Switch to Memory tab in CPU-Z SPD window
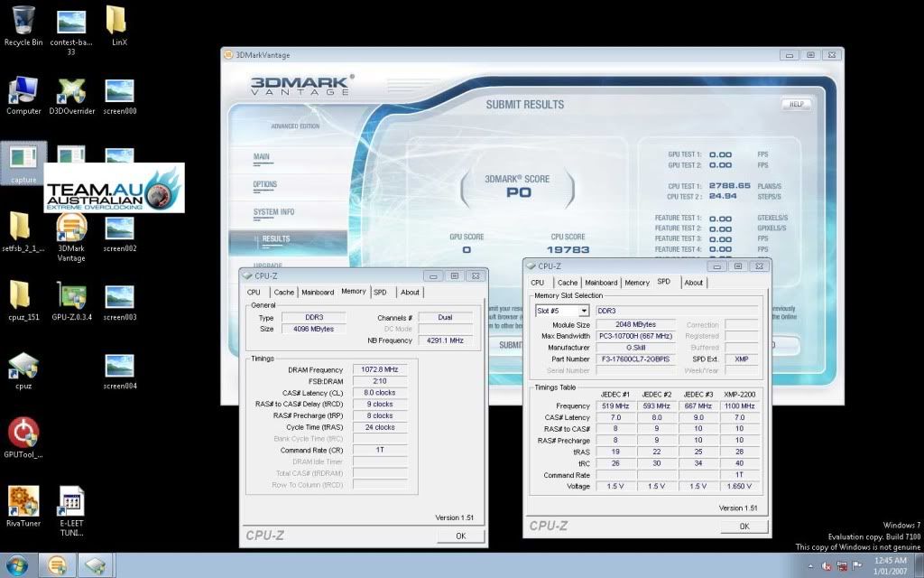This screenshot has height=578, width=924. pos(637,283)
